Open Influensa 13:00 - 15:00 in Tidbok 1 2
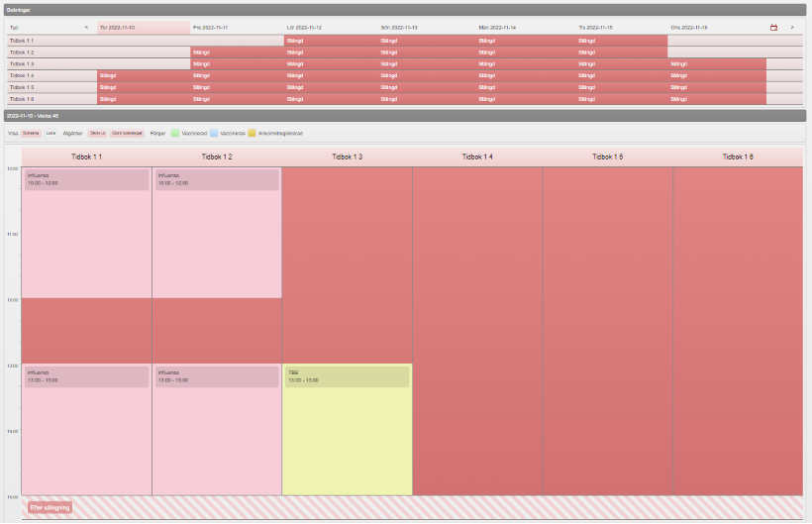 tap(216, 376)
